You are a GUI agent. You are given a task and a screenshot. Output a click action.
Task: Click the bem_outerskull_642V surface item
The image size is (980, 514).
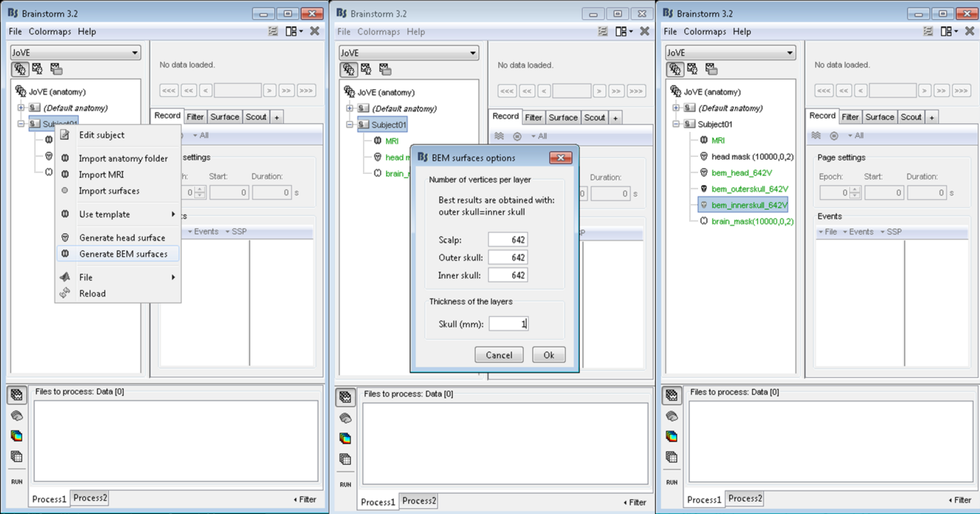pos(749,189)
